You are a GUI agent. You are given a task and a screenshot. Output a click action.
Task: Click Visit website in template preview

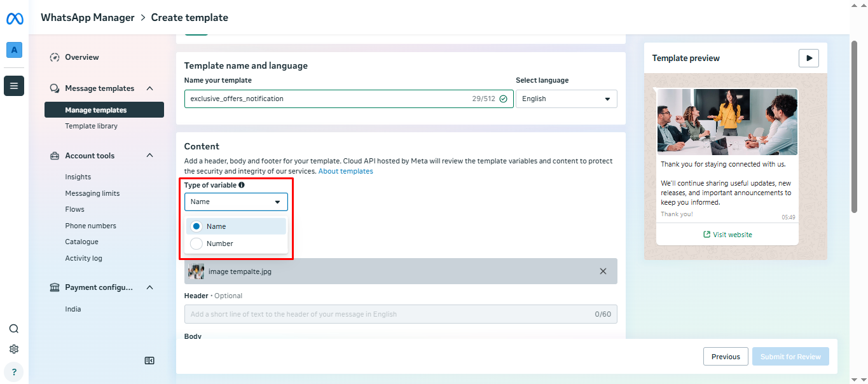click(x=727, y=235)
